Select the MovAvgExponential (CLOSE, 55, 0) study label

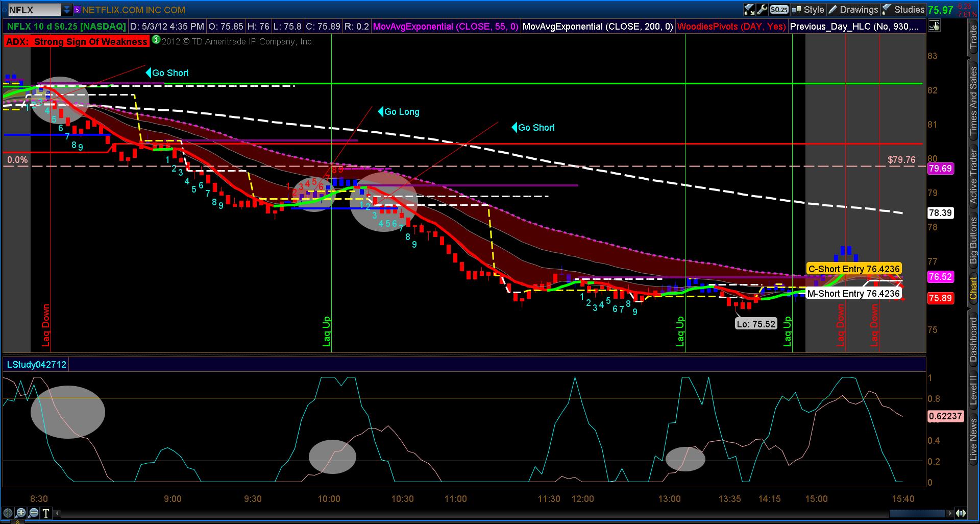coord(446,26)
